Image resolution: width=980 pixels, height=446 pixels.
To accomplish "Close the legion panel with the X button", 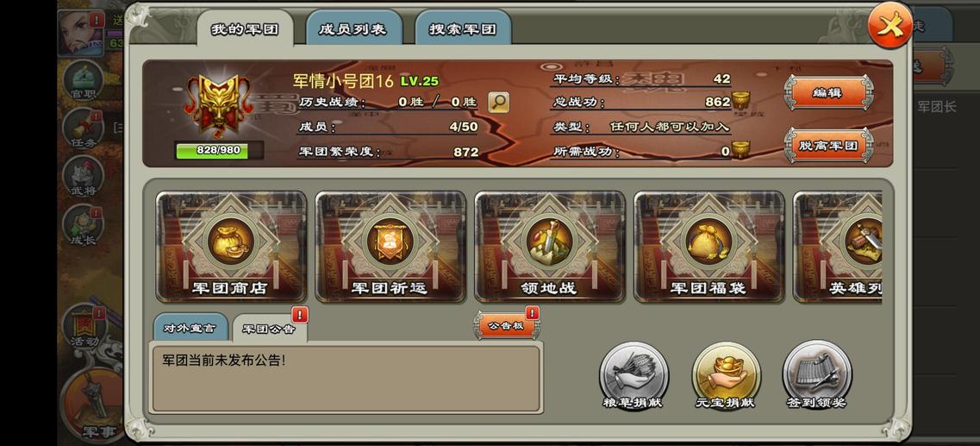I will 889,25.
